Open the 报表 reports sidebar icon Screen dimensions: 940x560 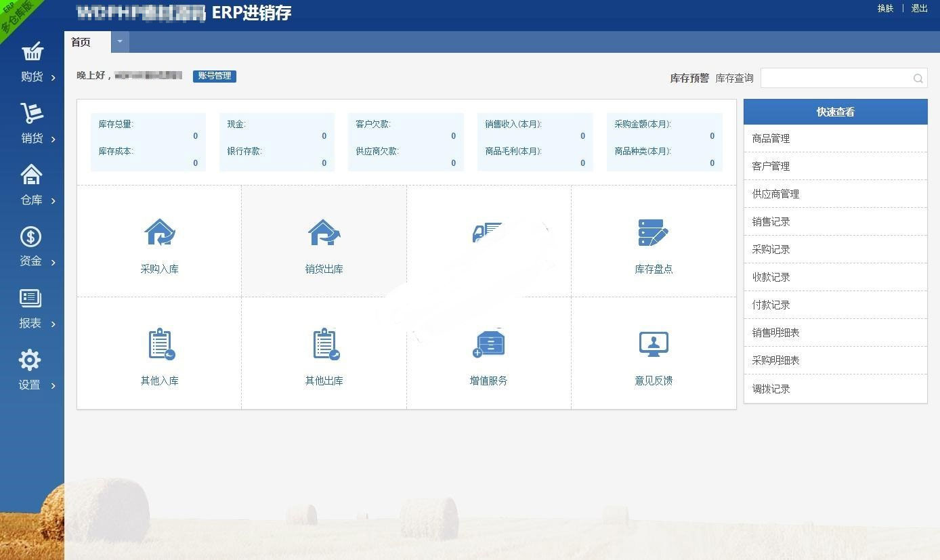pos(30,298)
